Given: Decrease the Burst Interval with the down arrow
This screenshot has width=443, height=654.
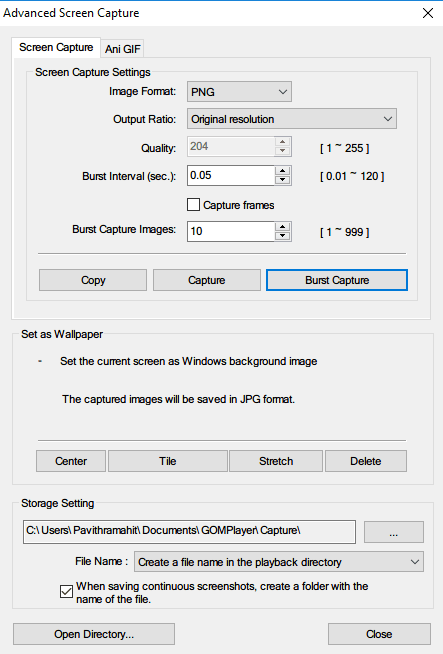Looking at the screenshot, I should 283,180.
